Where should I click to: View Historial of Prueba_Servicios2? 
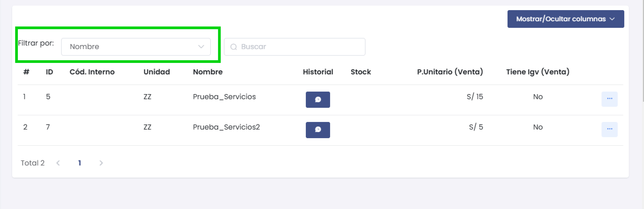pyautogui.click(x=318, y=130)
